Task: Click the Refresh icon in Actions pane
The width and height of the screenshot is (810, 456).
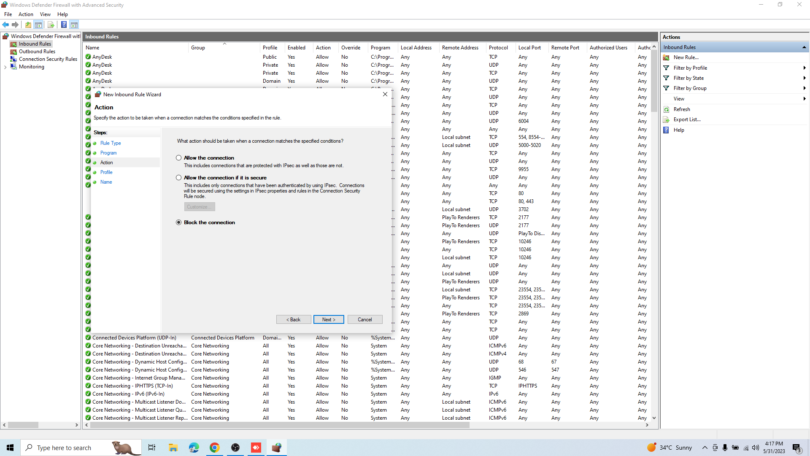Action: tap(666, 109)
